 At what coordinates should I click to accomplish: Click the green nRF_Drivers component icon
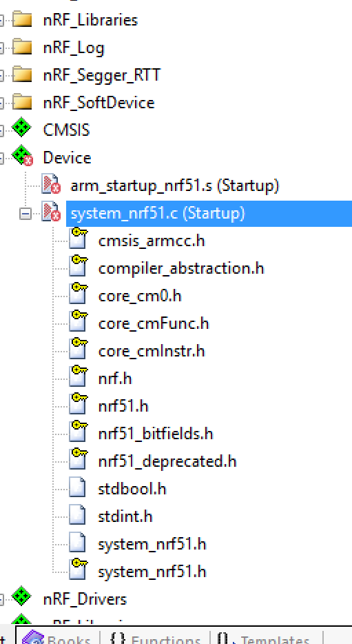(22, 598)
